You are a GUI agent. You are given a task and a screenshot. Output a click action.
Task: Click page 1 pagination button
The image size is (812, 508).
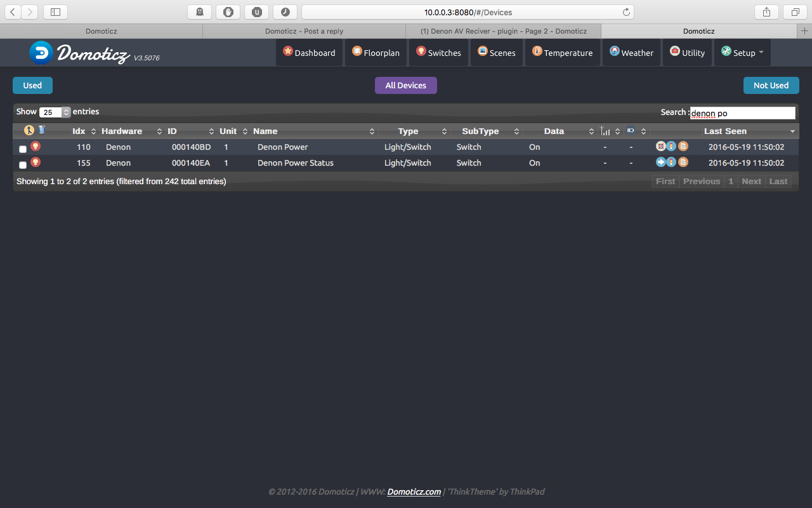[x=731, y=181]
